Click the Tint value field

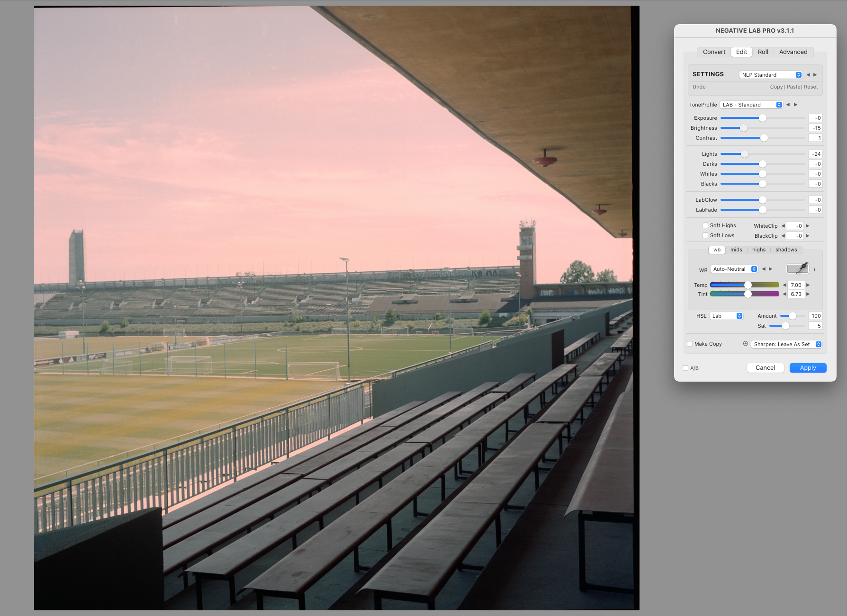pyautogui.click(x=796, y=294)
